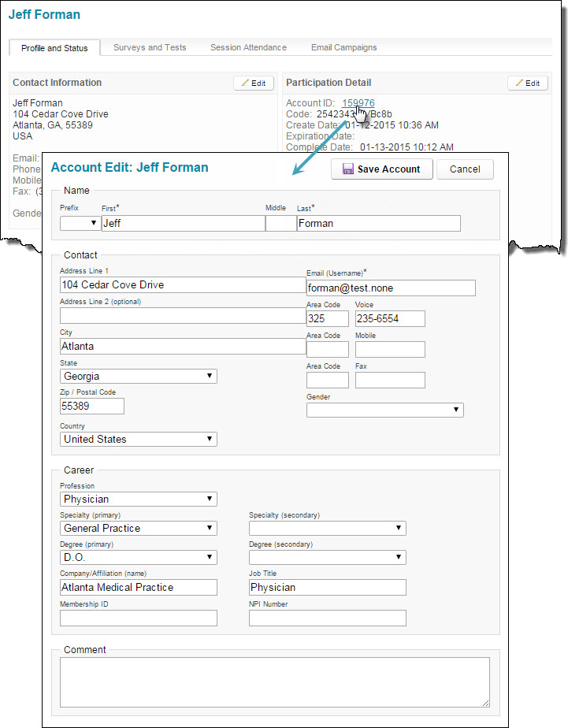Open the Session Attendance tab

pos(248,47)
